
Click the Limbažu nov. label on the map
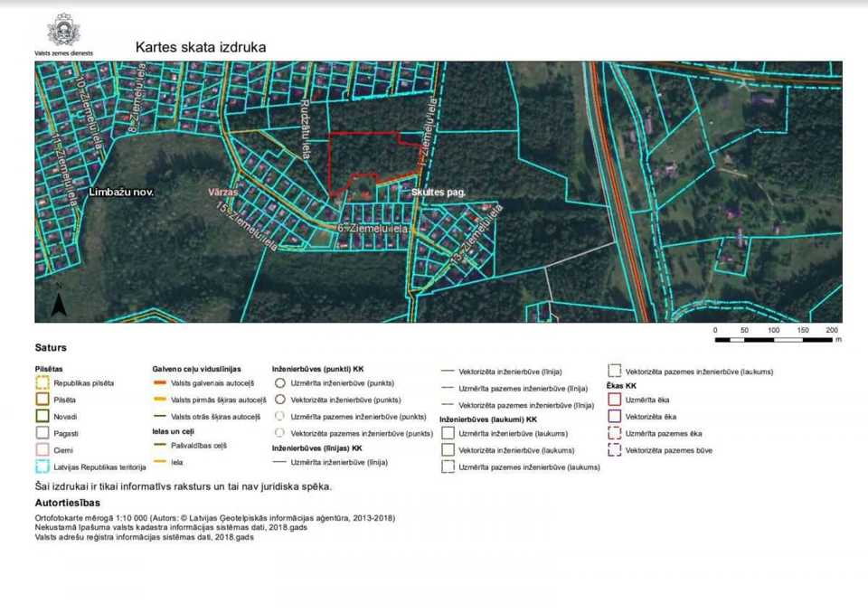click(x=121, y=193)
